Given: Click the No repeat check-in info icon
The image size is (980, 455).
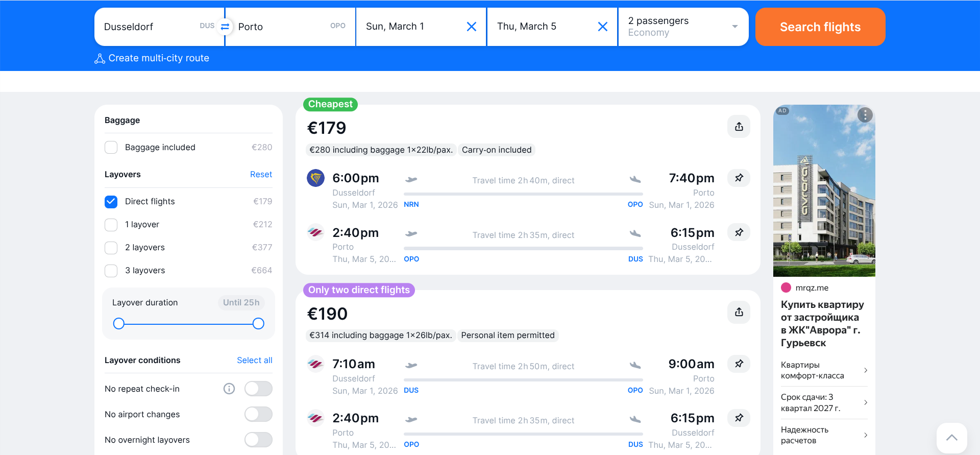Looking at the screenshot, I should [x=229, y=389].
